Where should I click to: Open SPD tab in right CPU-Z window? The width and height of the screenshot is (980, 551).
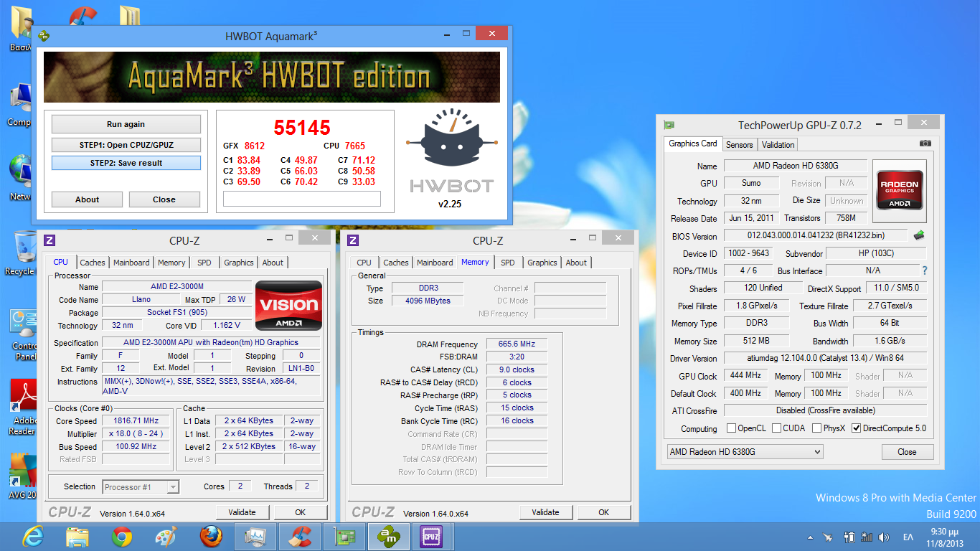click(508, 263)
